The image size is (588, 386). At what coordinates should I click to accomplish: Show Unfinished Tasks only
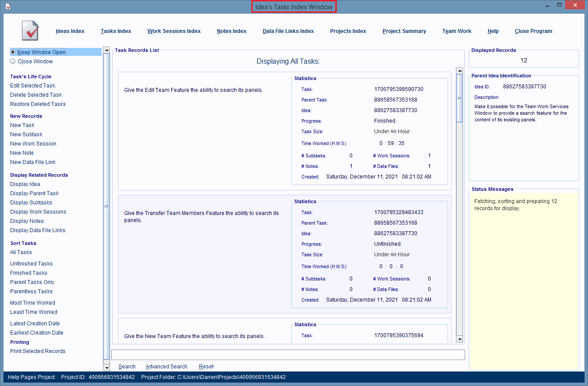click(x=31, y=264)
